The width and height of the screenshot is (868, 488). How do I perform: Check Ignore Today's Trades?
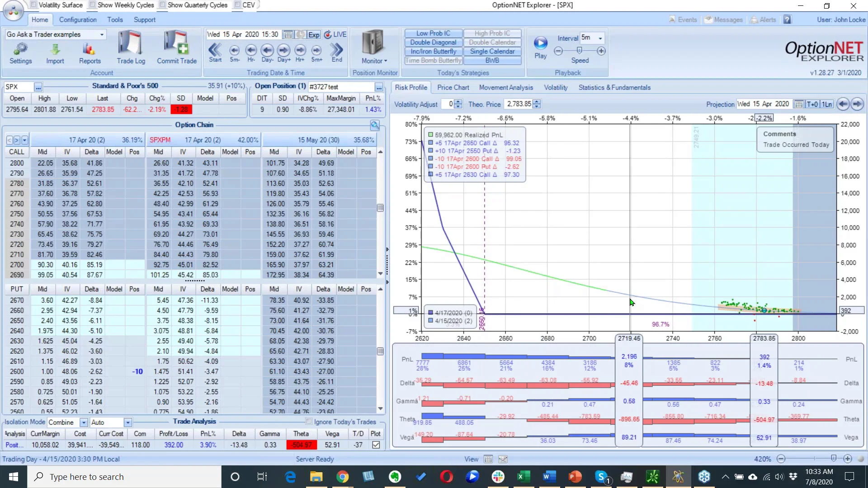coord(309,422)
